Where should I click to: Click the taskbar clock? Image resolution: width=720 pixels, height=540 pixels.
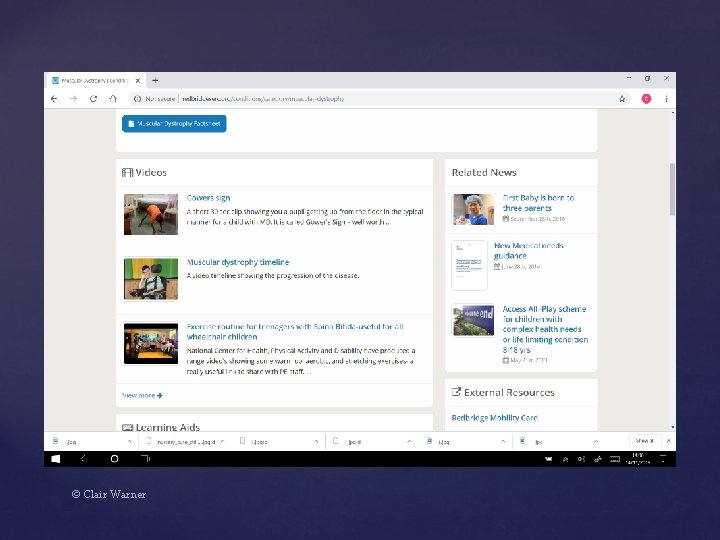tap(638, 458)
